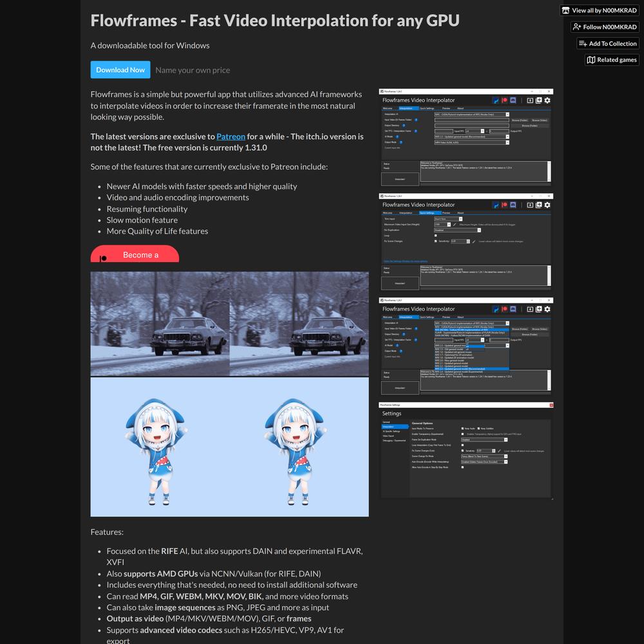Click the 'Resuming functionality' bullet
The image size is (644, 644).
click(x=147, y=209)
